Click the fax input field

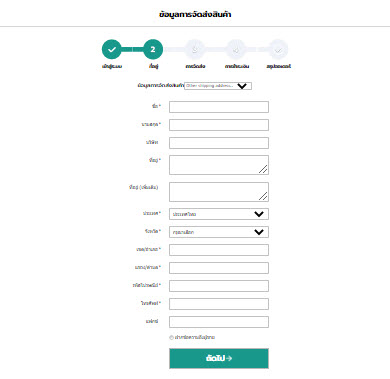coord(219,322)
